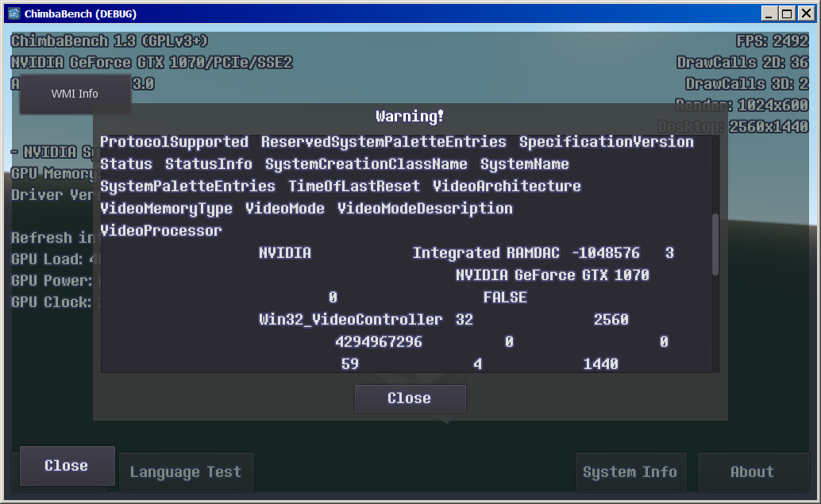The image size is (821, 504).
Task: Click 'SystemPaletteEntries' text
Action: [187, 187]
